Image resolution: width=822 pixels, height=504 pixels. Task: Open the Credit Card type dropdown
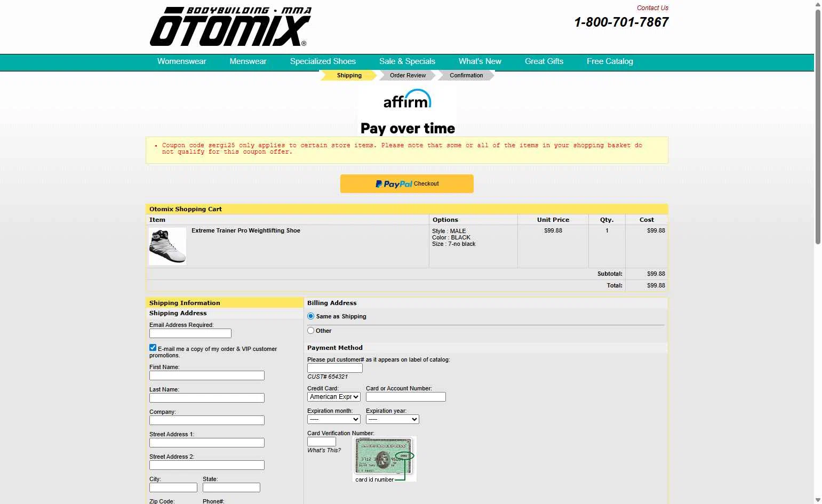pyautogui.click(x=334, y=397)
